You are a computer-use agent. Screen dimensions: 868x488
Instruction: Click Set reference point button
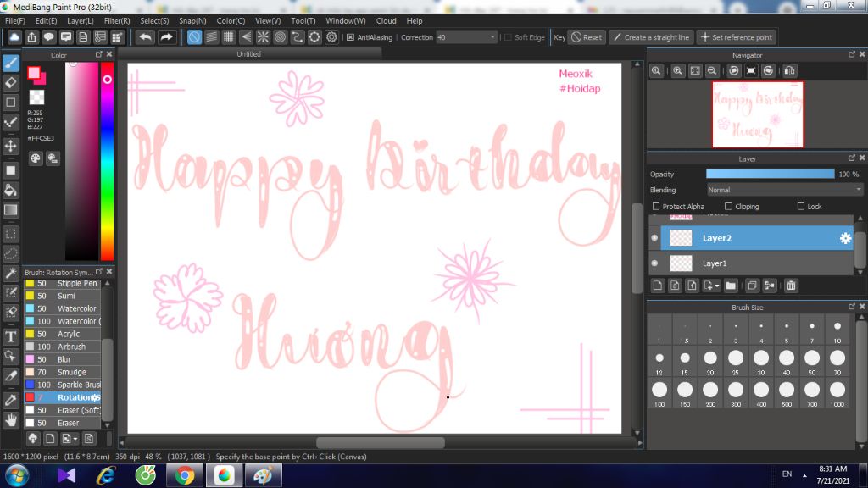click(x=737, y=37)
